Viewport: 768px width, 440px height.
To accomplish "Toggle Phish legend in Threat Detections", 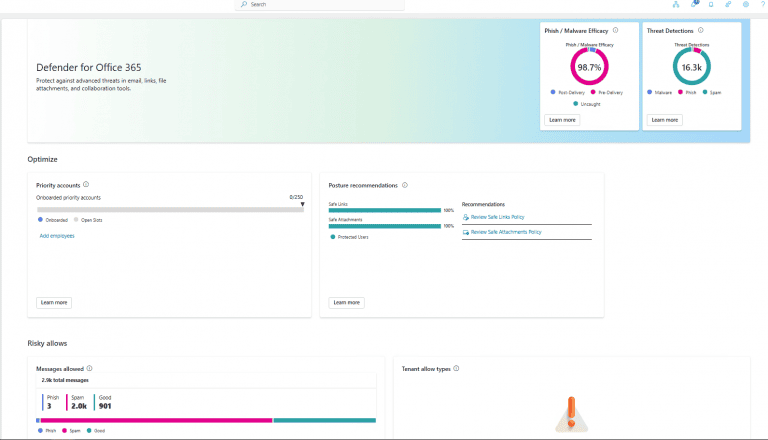I will 687,92.
